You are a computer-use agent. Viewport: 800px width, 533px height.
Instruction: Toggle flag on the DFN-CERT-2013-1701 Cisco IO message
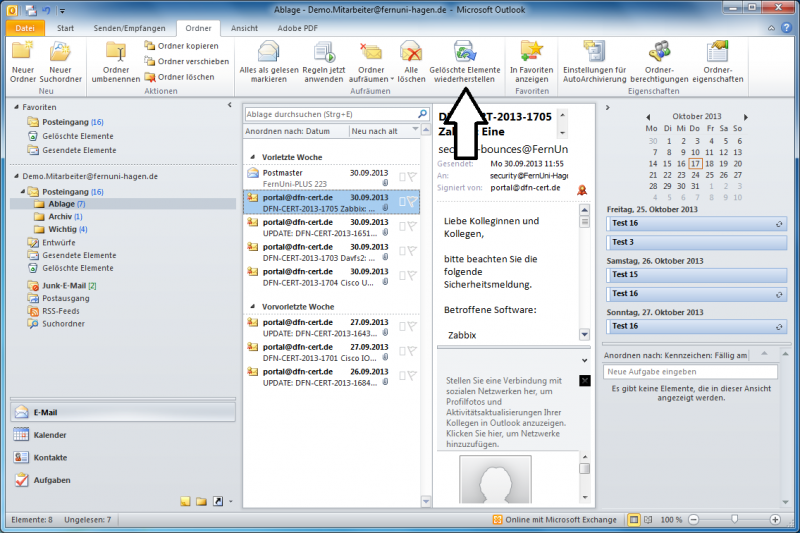(412, 350)
